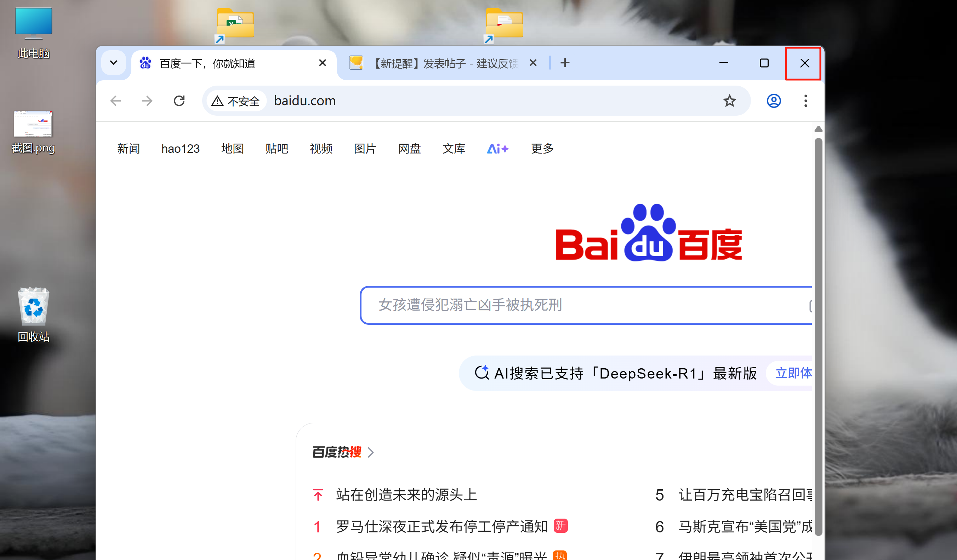Go forward to next page
This screenshot has height=560, width=957.
[147, 101]
